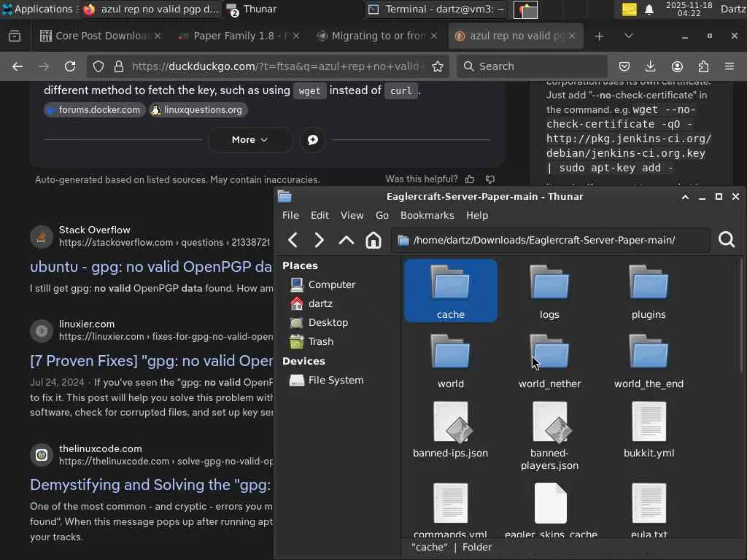Go to parent folder in Thunar
This screenshot has width=747, height=560.
347,240
